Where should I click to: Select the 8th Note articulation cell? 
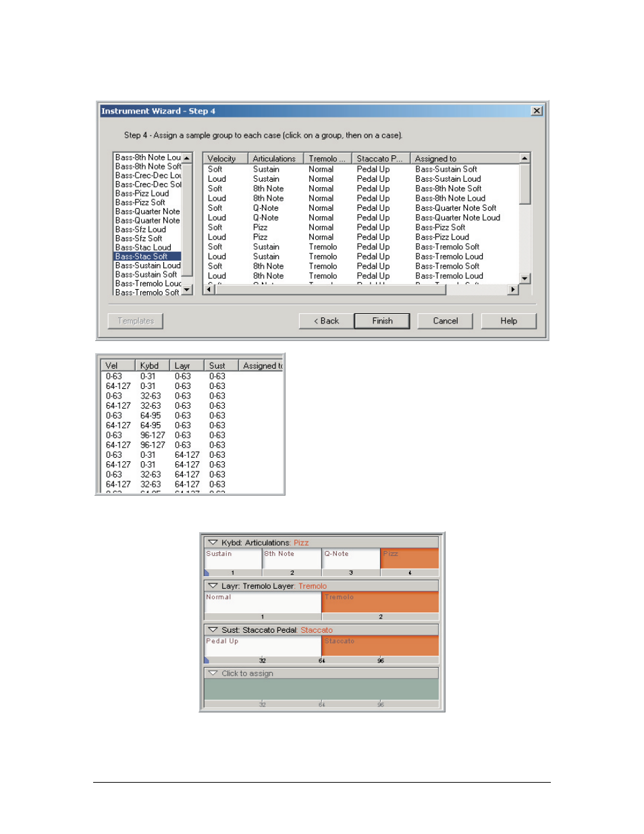pos(292,558)
